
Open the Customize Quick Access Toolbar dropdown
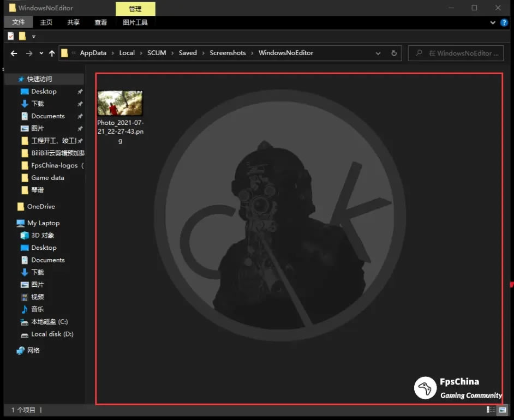[33, 37]
